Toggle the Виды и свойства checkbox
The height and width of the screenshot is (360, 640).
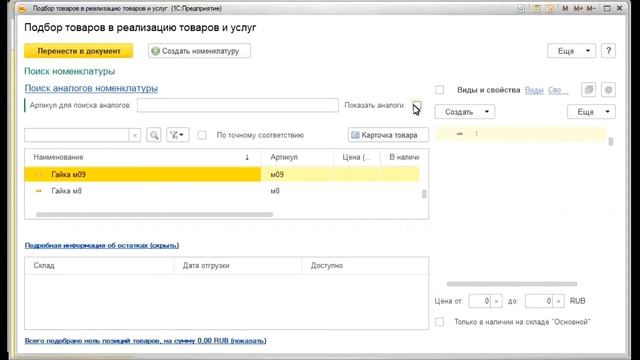tap(440, 90)
